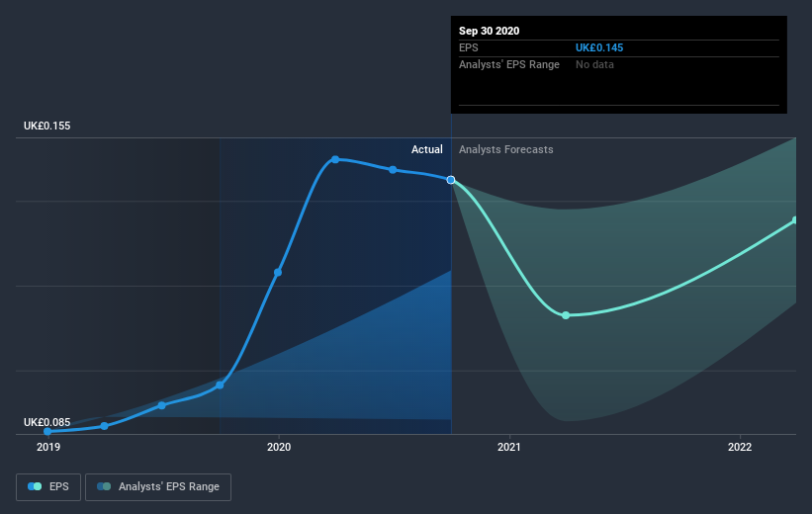This screenshot has height=514, width=812.
Task: Click the 2020 axis label
Action: 279,447
